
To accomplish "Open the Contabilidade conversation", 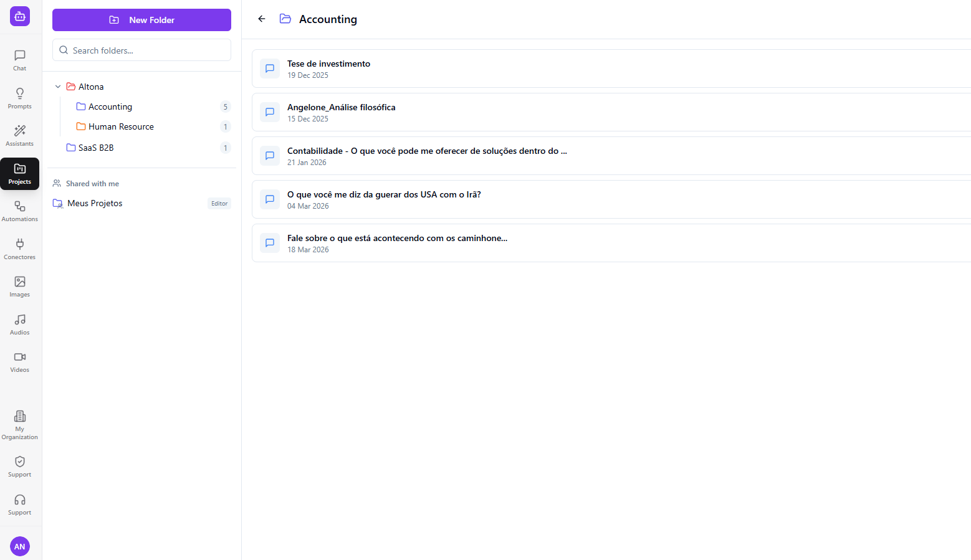I will click(611, 156).
